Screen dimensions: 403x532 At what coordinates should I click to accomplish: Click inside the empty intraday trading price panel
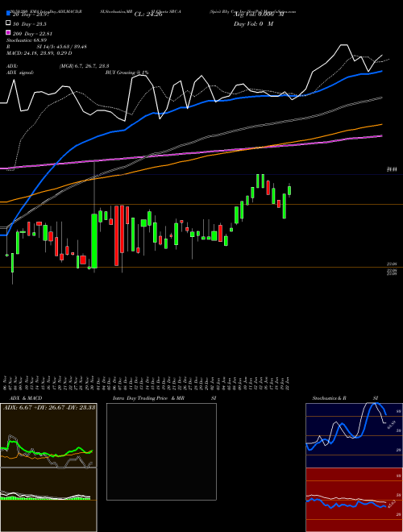[161, 451]
